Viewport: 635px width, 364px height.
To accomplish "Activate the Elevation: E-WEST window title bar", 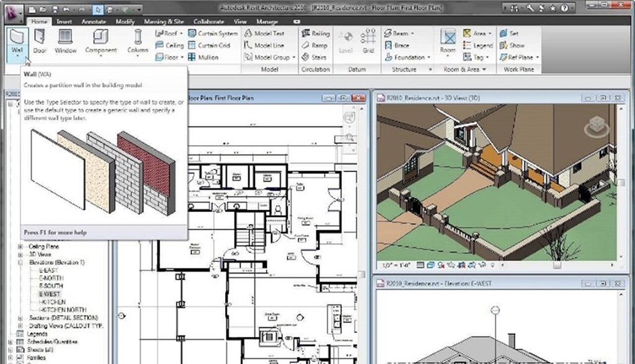I will coord(500,283).
